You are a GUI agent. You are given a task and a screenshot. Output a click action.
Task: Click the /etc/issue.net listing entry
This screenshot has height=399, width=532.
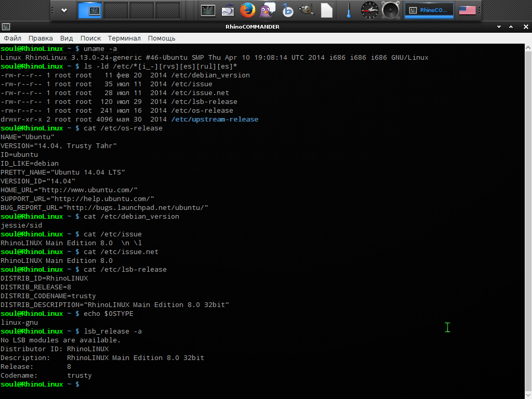200,92
